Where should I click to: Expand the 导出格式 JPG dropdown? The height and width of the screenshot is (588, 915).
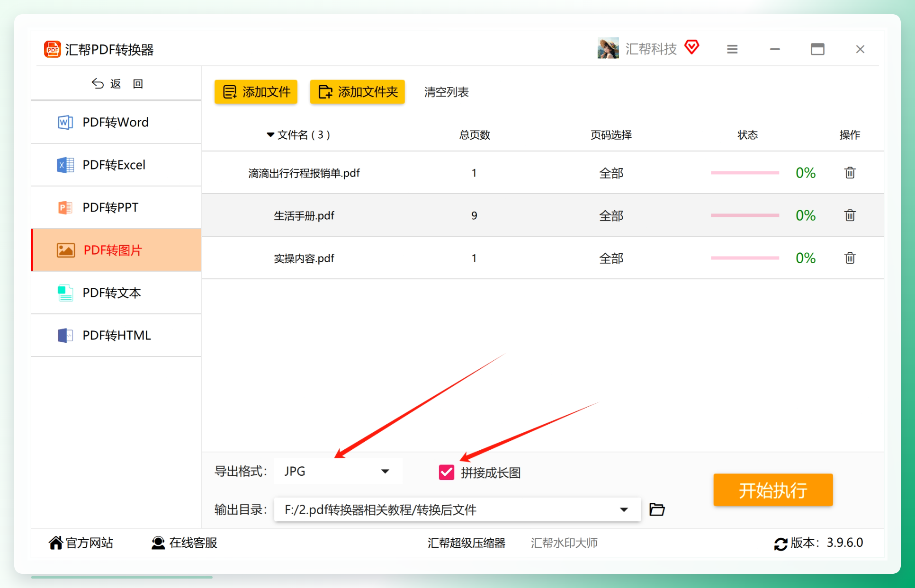tap(338, 471)
